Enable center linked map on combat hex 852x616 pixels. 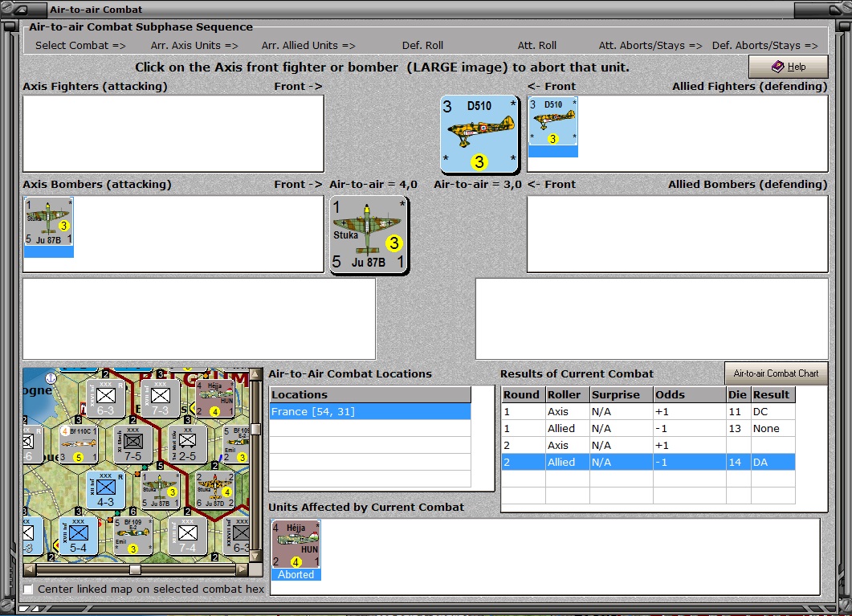[28, 589]
